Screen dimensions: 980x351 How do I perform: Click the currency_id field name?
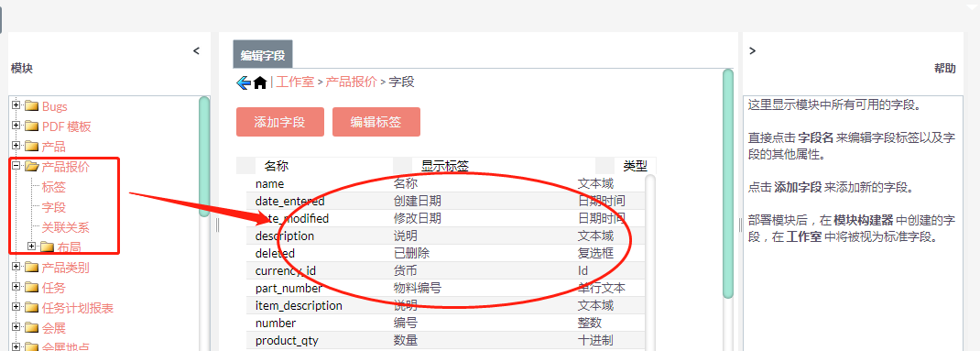point(287,271)
